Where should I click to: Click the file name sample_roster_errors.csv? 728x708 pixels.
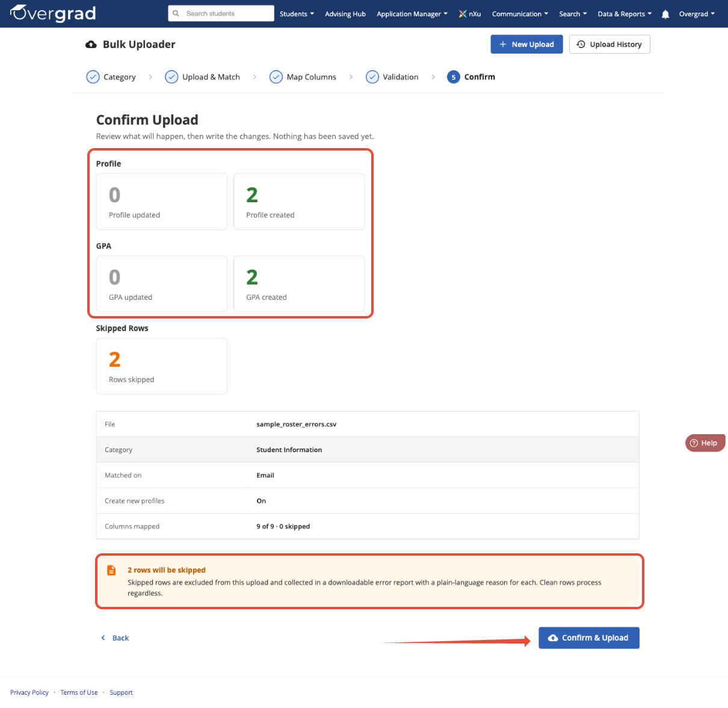pos(297,424)
